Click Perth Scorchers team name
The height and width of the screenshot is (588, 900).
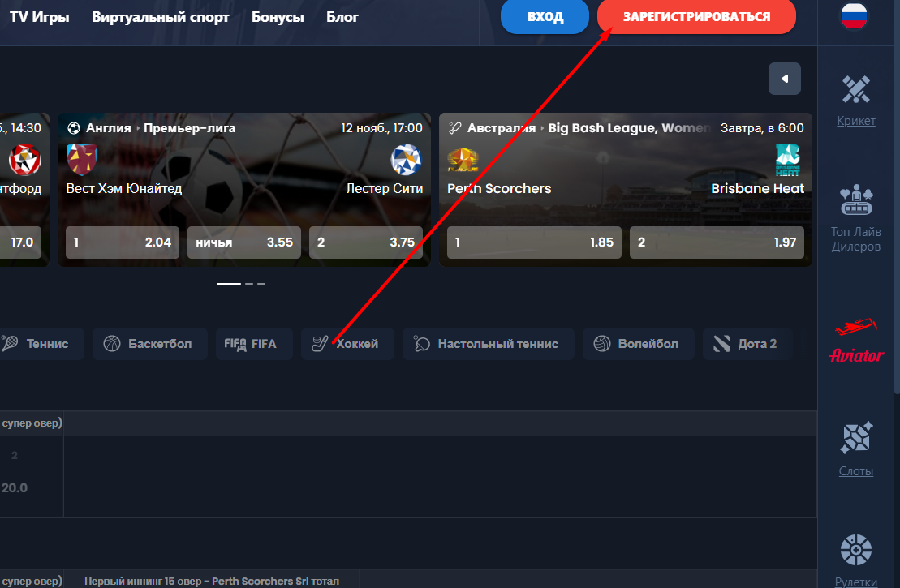pyautogui.click(x=499, y=188)
